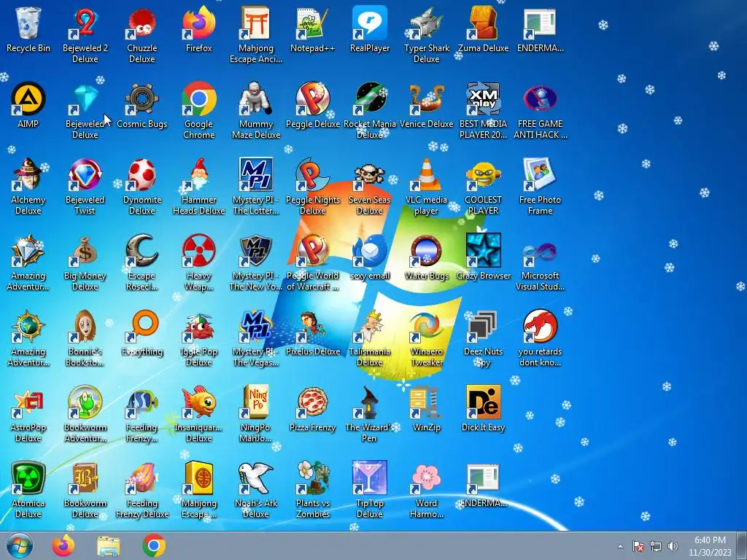Image resolution: width=747 pixels, height=560 pixels.
Task: Open the volume speaker tray icon
Action: 673,546
